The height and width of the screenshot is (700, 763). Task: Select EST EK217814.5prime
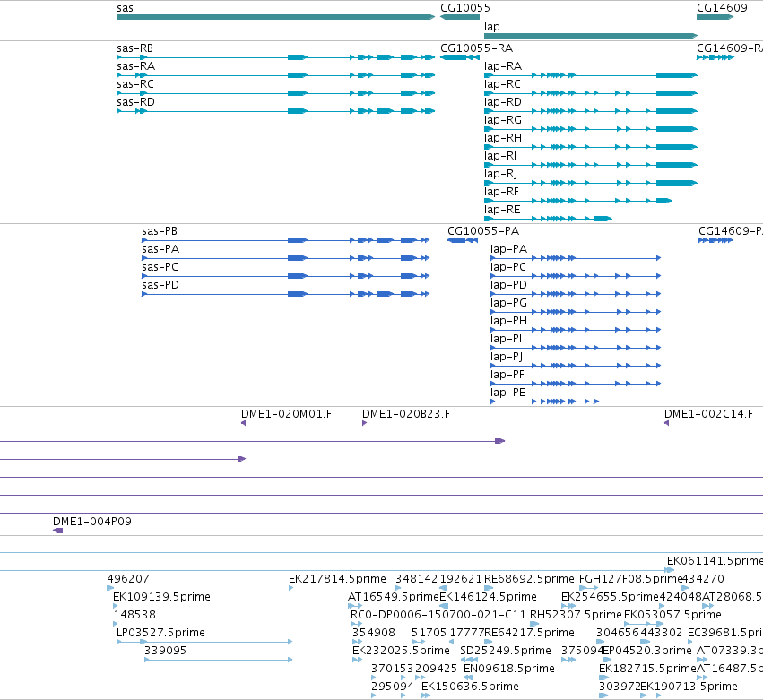[337, 579]
